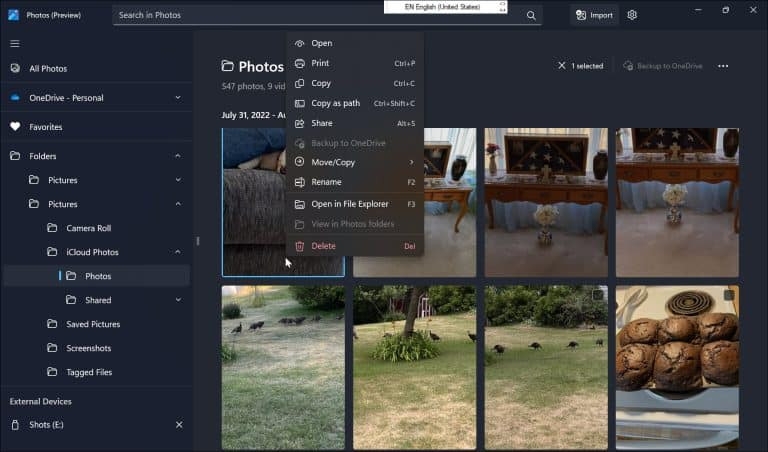
Task: Click the OneDrive cloud icon
Action: 15,97
